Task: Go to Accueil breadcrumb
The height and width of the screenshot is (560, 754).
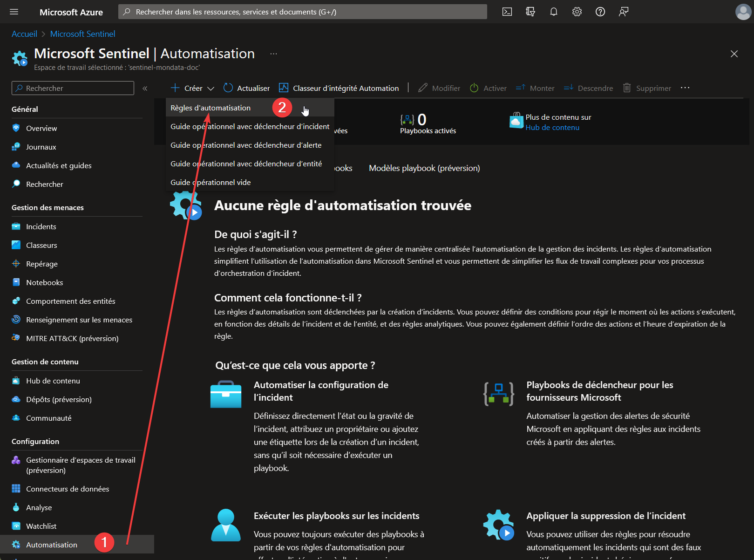Action: [x=24, y=34]
